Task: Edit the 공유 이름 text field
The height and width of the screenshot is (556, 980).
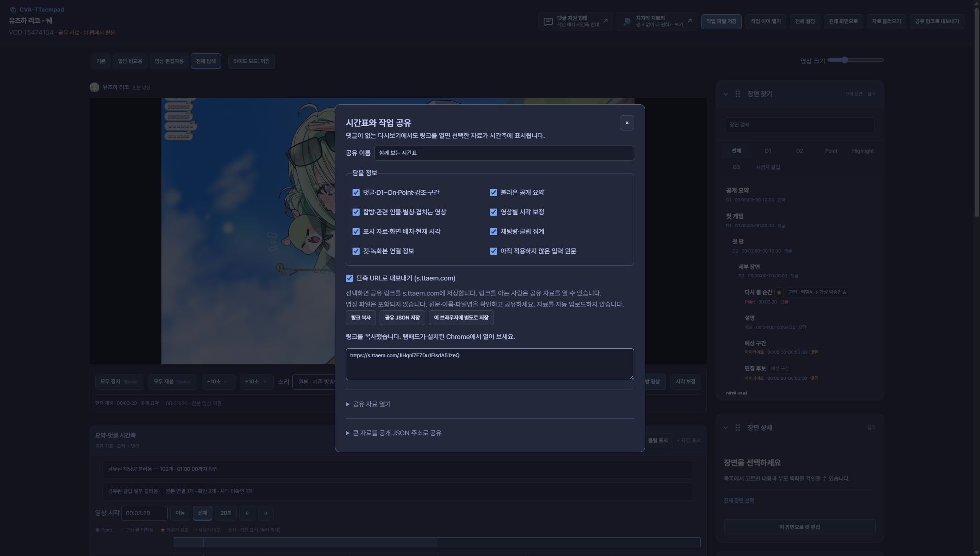Action: pyautogui.click(x=504, y=153)
